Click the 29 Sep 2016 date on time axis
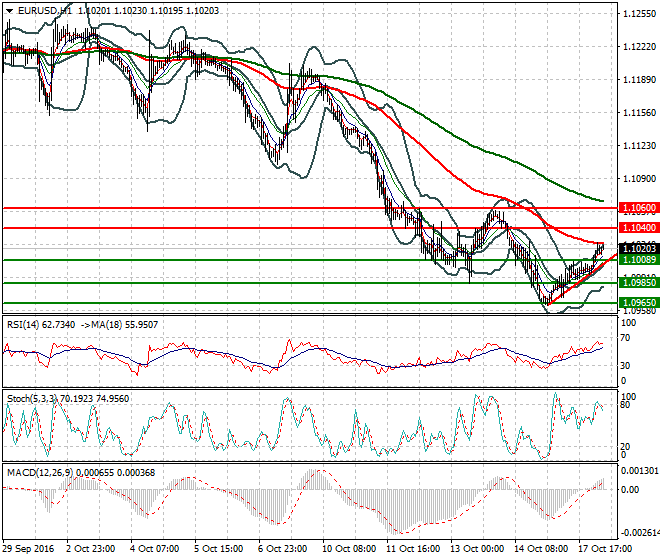The width and height of the screenshot is (660, 560). [x=28, y=551]
